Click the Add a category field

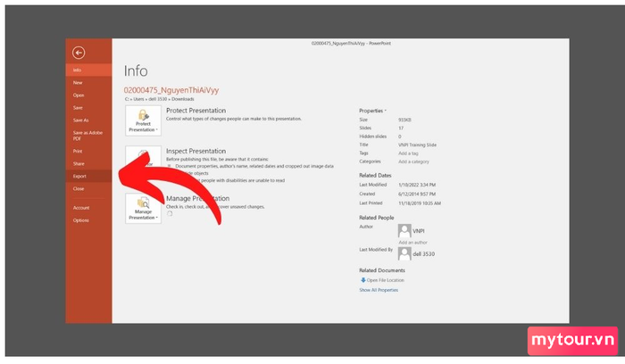[x=413, y=161]
